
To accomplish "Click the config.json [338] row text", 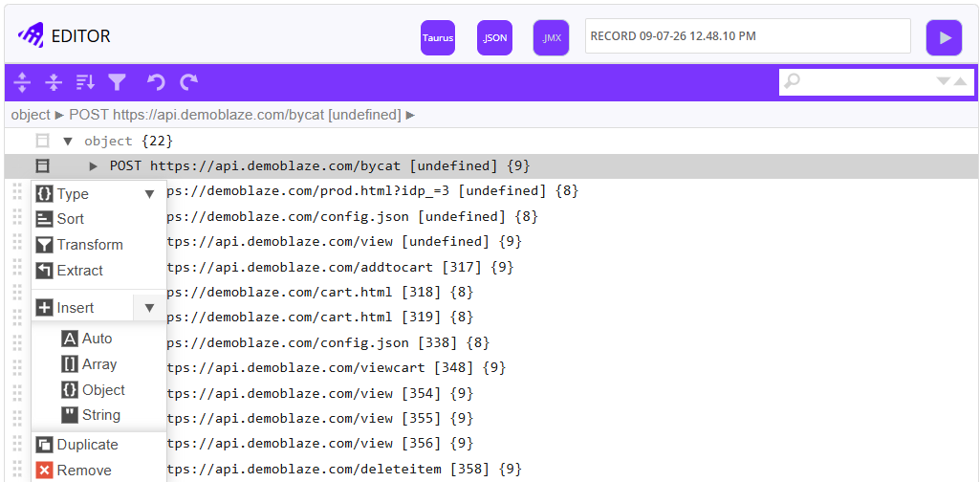I will [x=329, y=343].
